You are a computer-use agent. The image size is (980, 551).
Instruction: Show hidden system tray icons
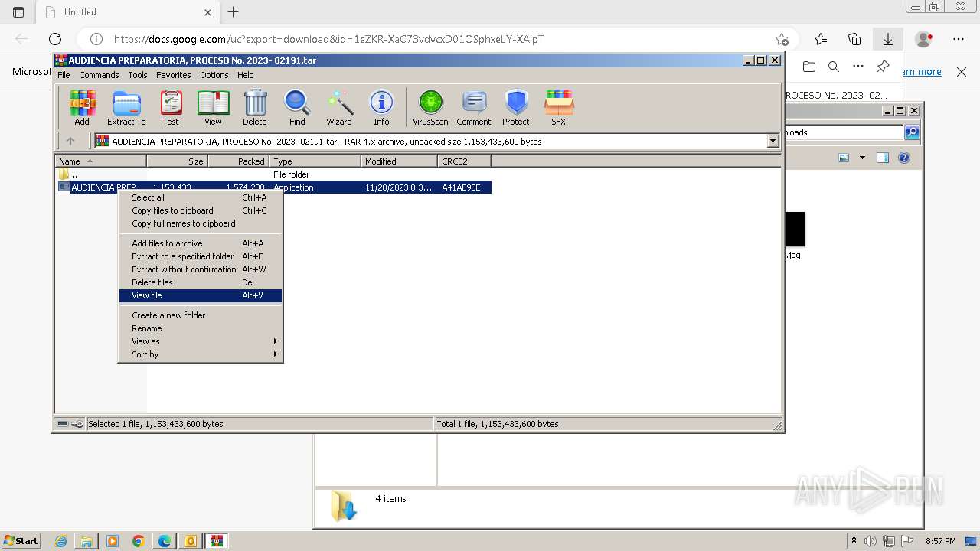point(854,540)
